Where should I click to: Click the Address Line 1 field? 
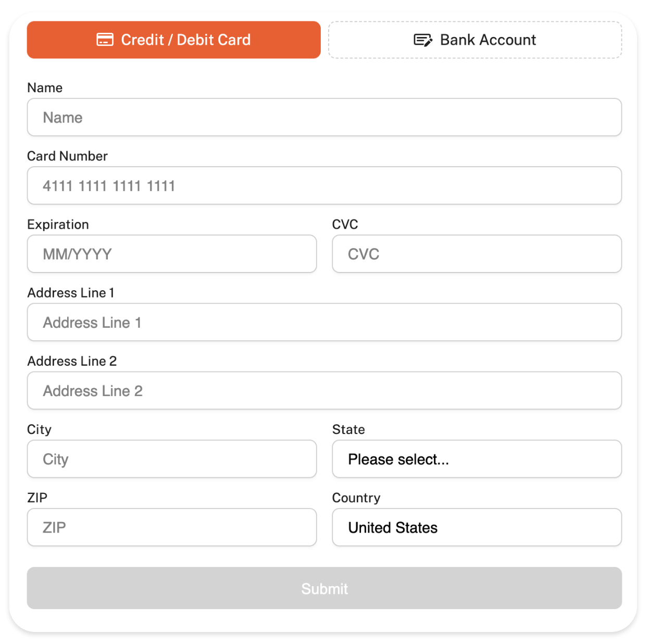pos(324,322)
